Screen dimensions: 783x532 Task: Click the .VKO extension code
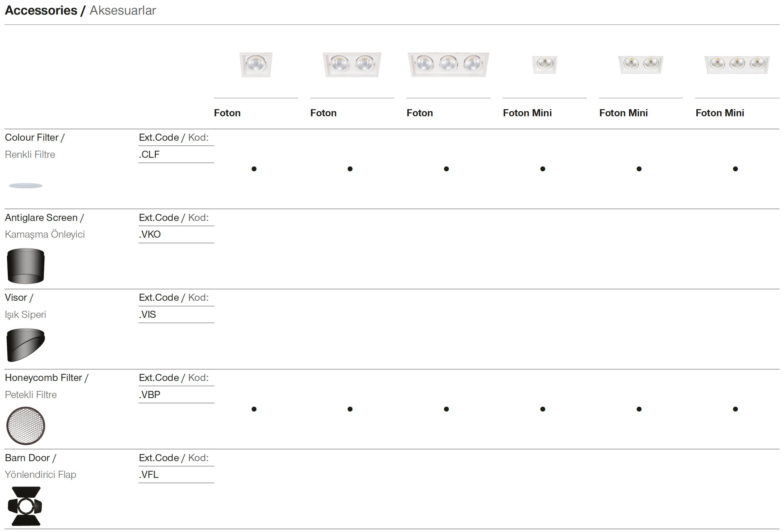(150, 234)
